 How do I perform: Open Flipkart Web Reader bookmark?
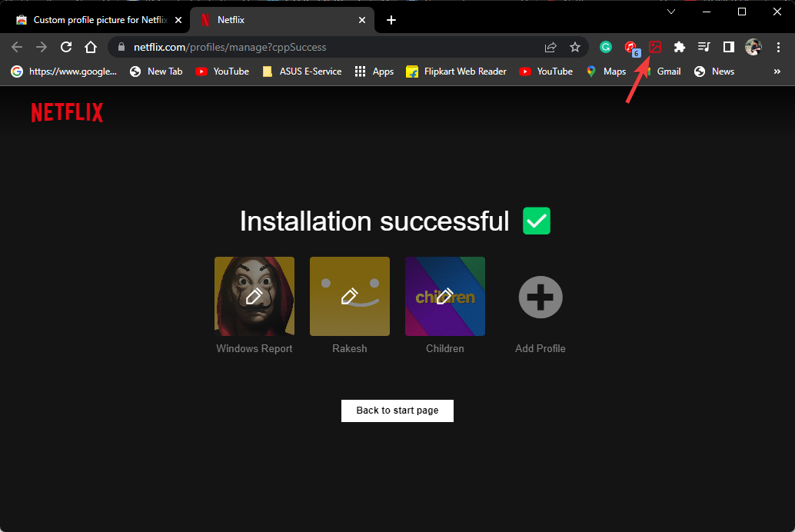tap(456, 71)
